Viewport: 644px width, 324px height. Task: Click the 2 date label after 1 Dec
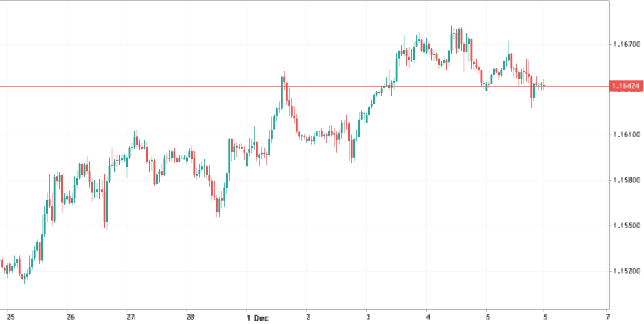pos(308,317)
